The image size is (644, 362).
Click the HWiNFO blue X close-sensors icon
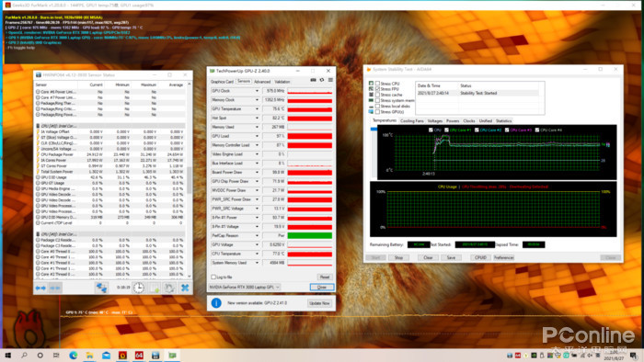[x=185, y=288]
